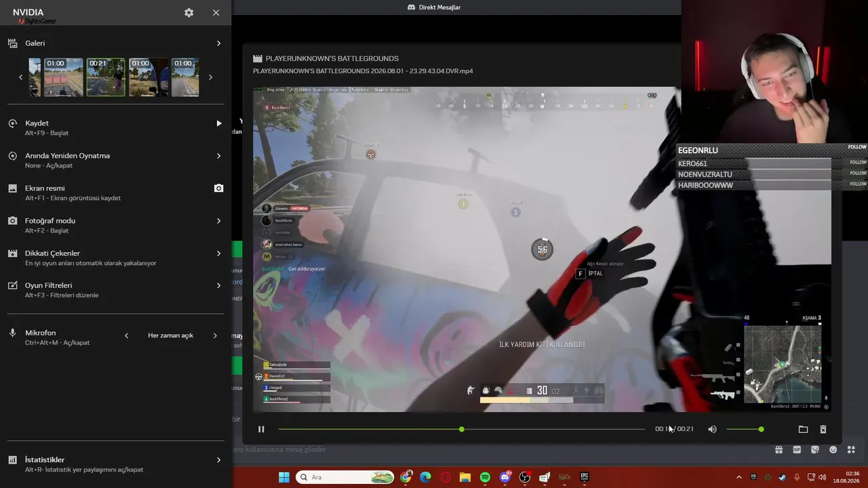Open the Discord sticker picker

pos(815,449)
